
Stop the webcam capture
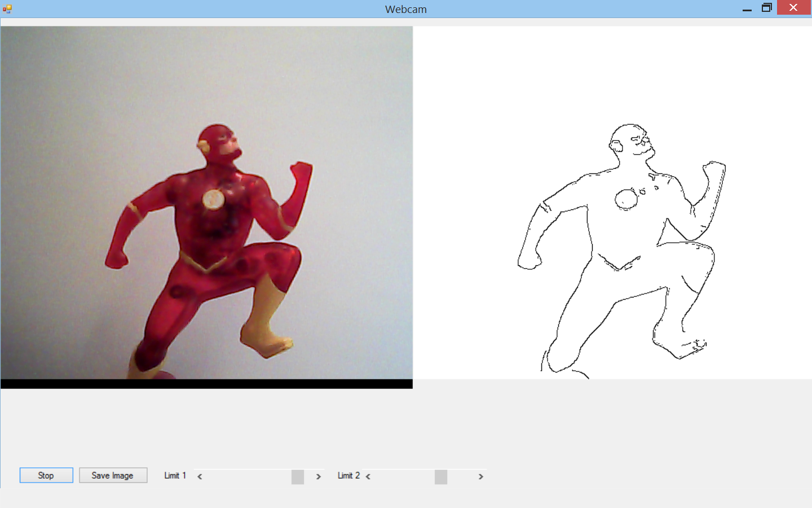(x=46, y=475)
